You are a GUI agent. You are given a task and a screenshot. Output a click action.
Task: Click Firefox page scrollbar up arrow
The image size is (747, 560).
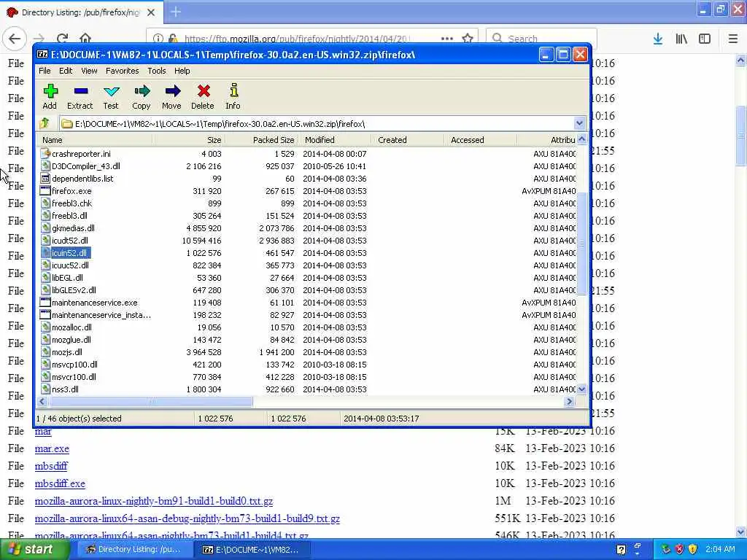pyautogui.click(x=740, y=60)
